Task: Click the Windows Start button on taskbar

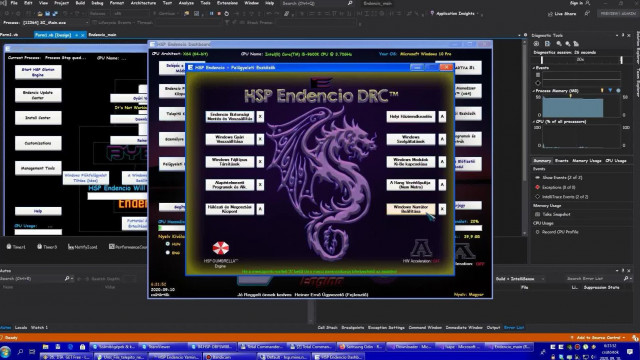Action: [6, 351]
